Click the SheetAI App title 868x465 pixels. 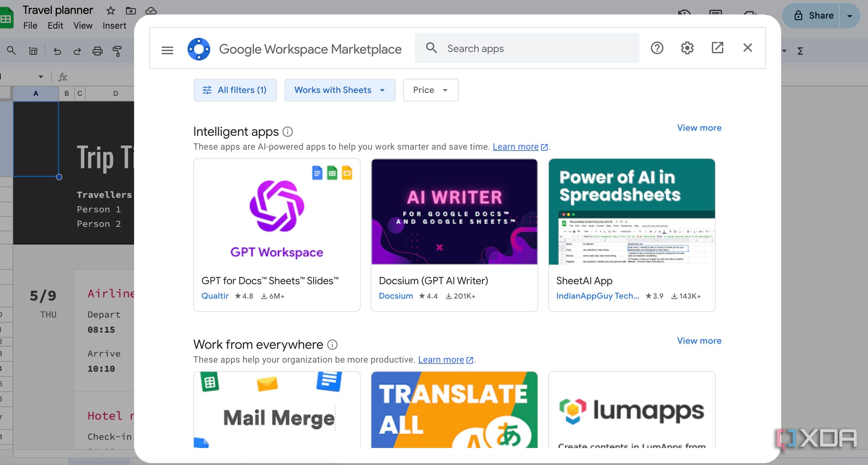click(x=584, y=281)
